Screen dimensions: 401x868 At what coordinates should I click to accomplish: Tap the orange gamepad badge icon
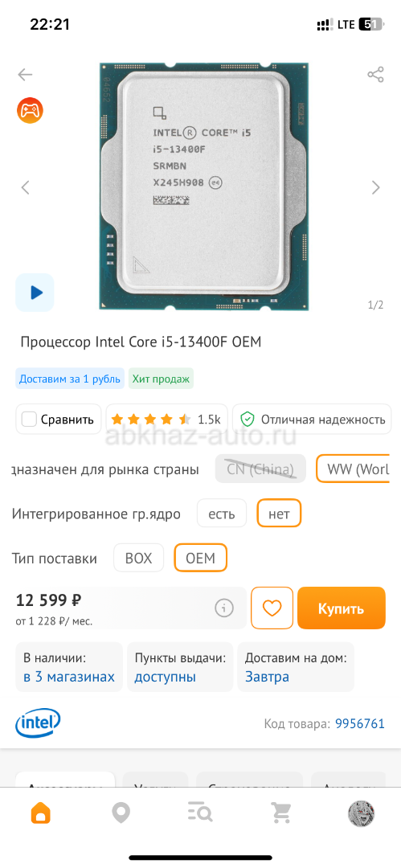click(30, 110)
